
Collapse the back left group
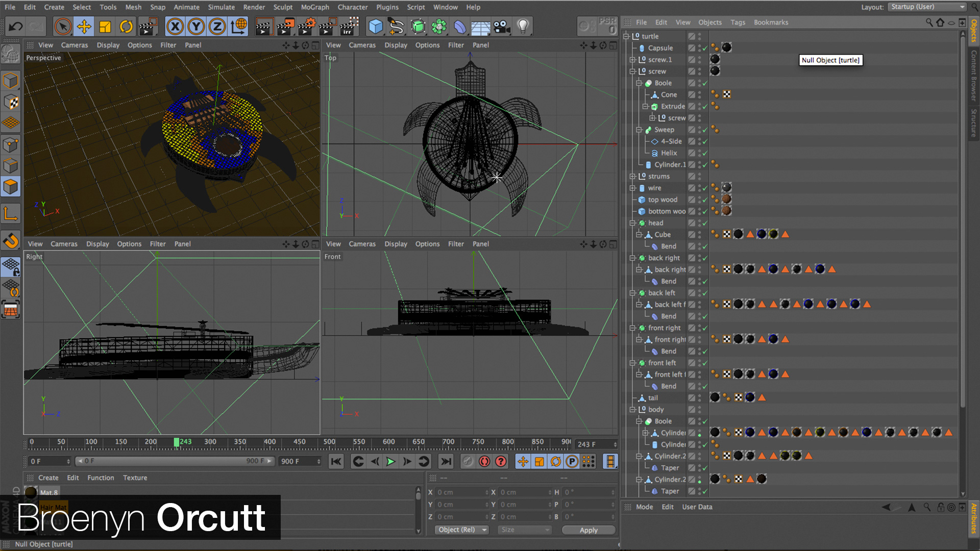point(633,293)
